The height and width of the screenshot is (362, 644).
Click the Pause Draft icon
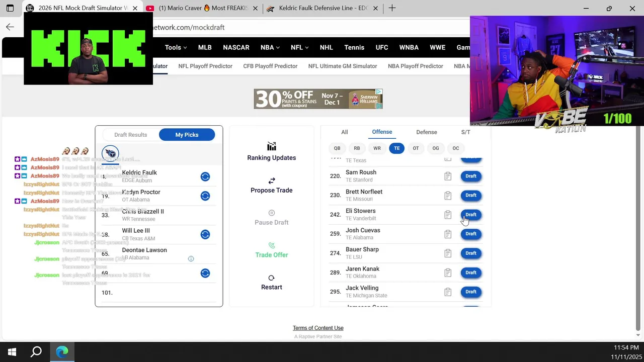(272, 213)
